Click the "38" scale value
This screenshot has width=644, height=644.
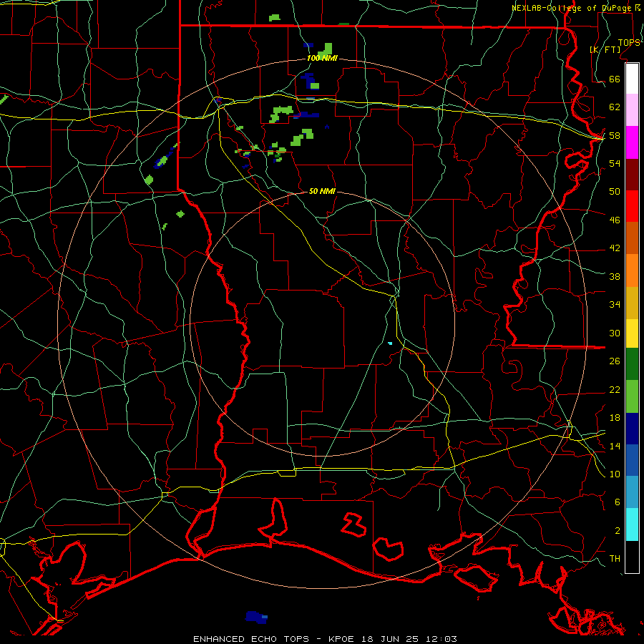pos(615,276)
